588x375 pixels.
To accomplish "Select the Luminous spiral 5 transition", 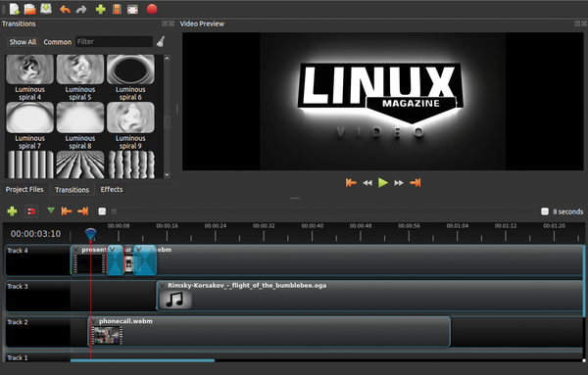I will click(80, 77).
